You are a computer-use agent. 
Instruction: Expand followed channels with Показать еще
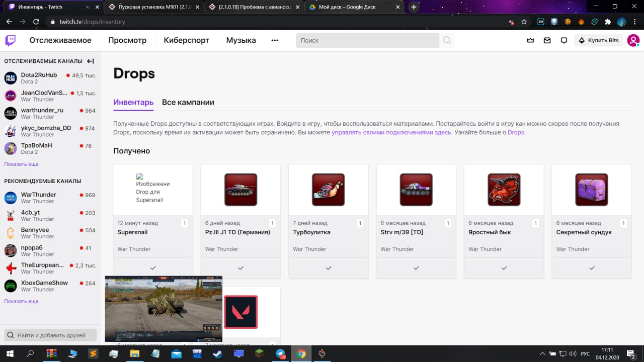click(x=21, y=164)
